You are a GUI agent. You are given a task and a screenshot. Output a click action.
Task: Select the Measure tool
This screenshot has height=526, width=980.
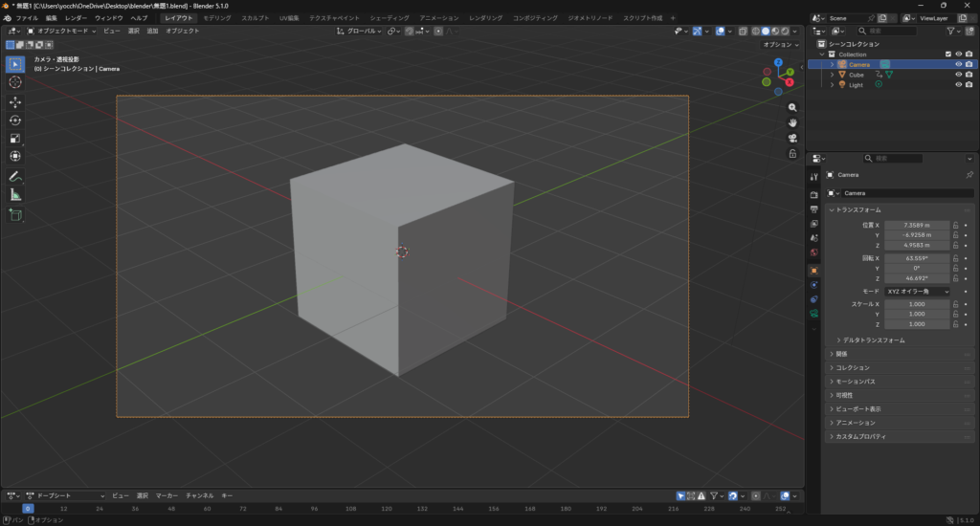pos(15,194)
